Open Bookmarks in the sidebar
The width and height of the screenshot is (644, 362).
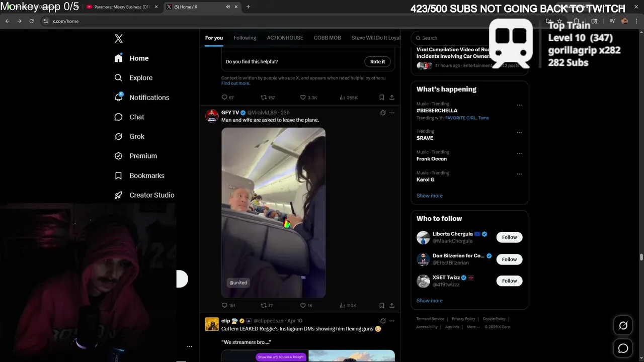[139, 175]
